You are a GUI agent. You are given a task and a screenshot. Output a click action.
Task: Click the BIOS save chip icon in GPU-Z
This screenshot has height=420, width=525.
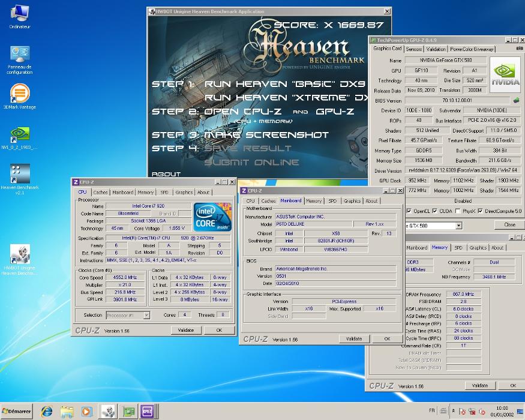pyautogui.click(x=516, y=100)
